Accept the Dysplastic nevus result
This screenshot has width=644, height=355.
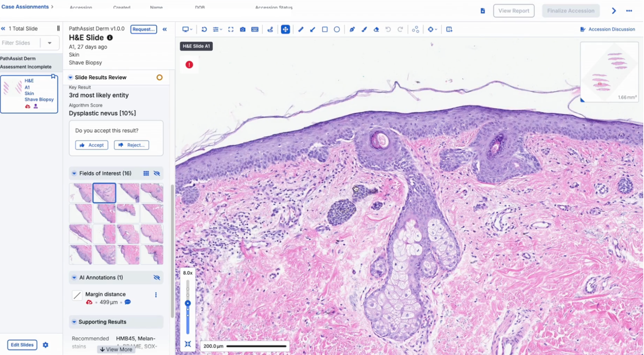92,145
